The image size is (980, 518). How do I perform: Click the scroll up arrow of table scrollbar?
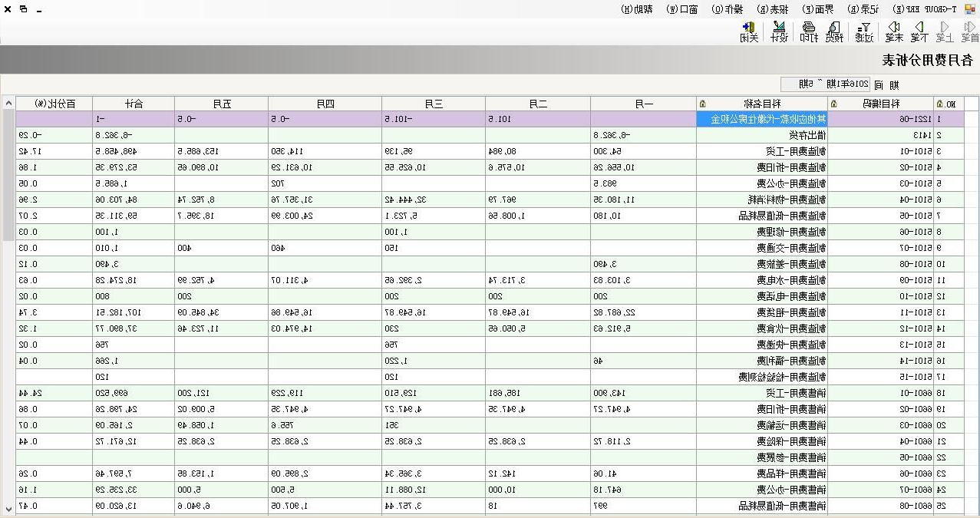[x=8, y=104]
